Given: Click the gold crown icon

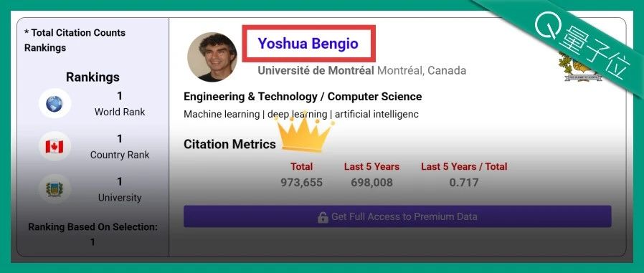Looking at the screenshot, I should pos(304,132).
